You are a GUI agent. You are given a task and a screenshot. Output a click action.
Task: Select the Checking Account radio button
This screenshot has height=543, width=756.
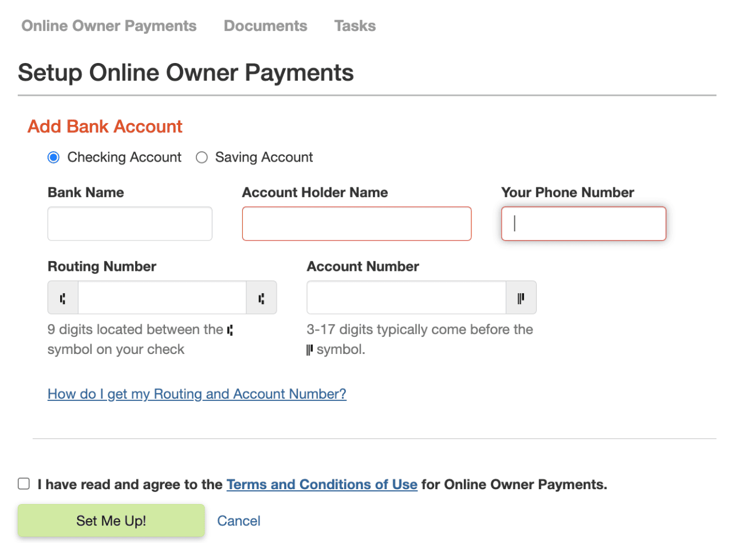pos(54,158)
